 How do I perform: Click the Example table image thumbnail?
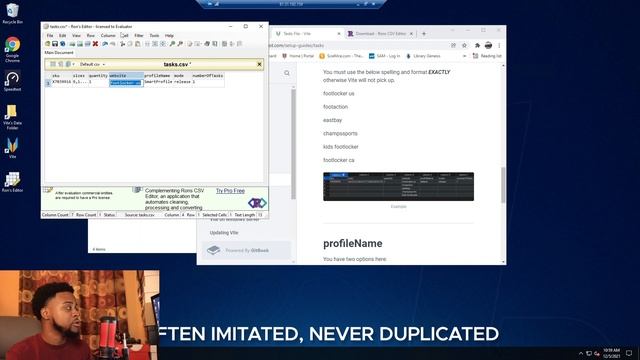pos(398,187)
